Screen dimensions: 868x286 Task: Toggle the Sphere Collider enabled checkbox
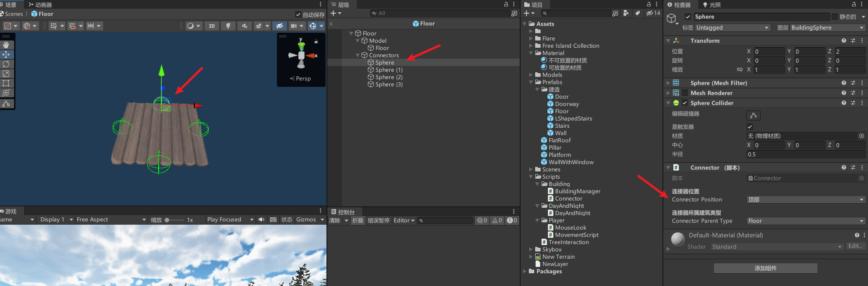685,103
